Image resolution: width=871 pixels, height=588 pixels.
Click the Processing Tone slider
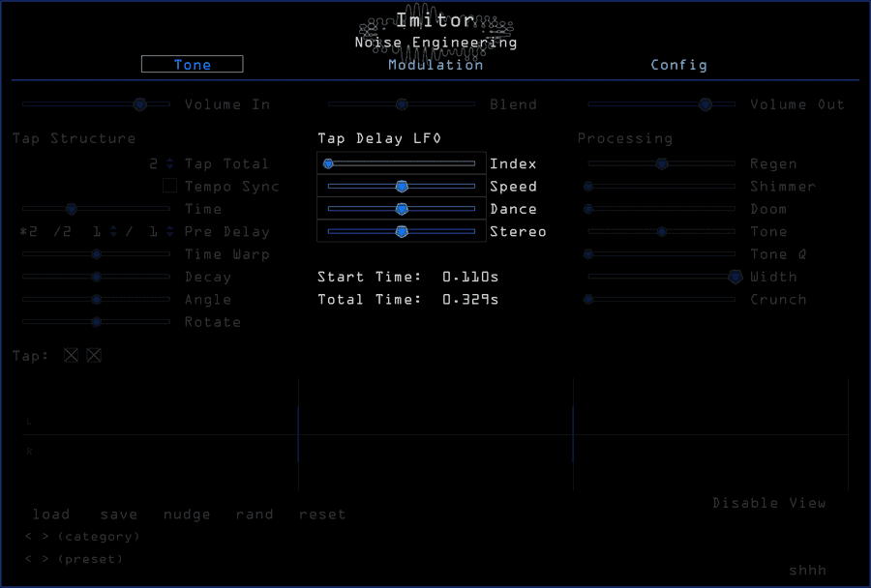click(x=662, y=231)
